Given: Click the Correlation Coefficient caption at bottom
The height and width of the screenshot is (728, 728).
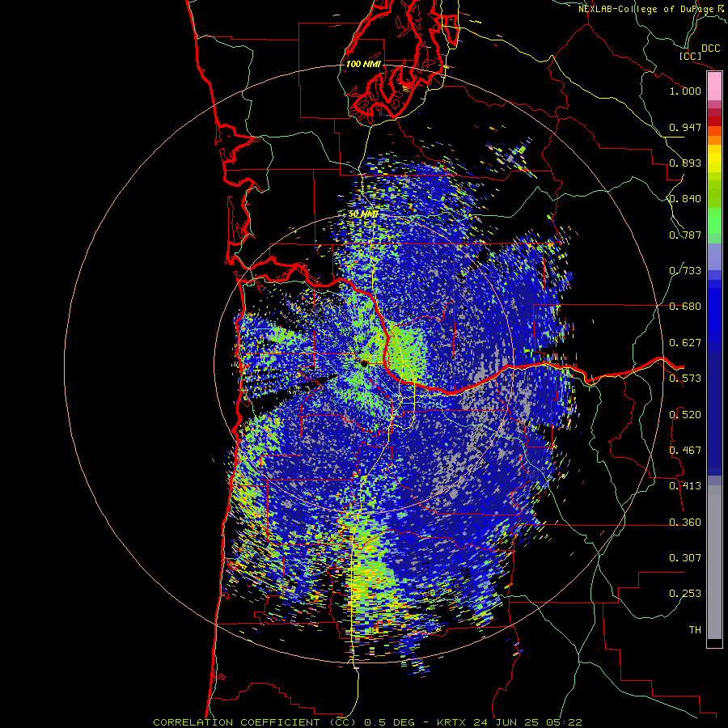Looking at the screenshot, I should tap(367, 722).
